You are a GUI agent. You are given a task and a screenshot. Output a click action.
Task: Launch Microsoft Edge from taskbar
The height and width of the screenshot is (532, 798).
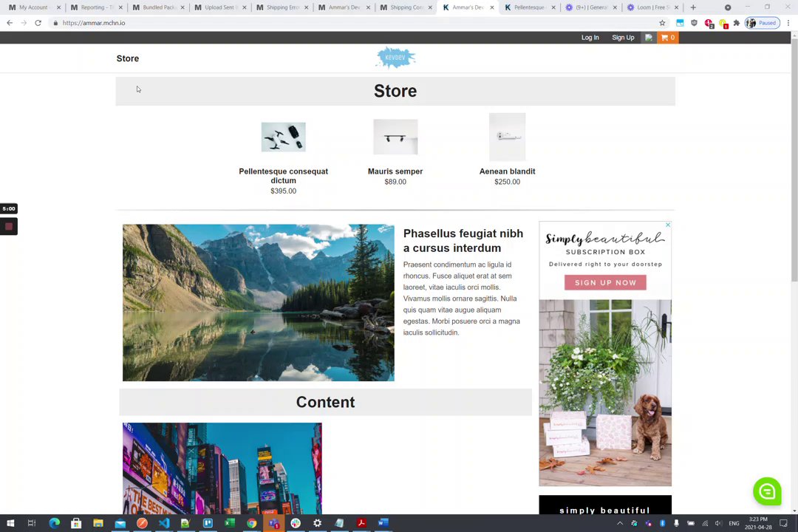(x=55, y=523)
